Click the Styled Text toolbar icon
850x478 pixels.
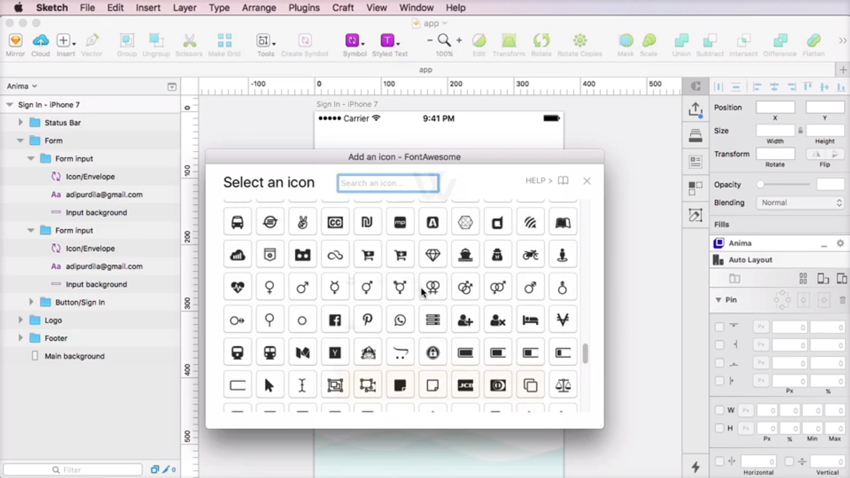tap(388, 41)
